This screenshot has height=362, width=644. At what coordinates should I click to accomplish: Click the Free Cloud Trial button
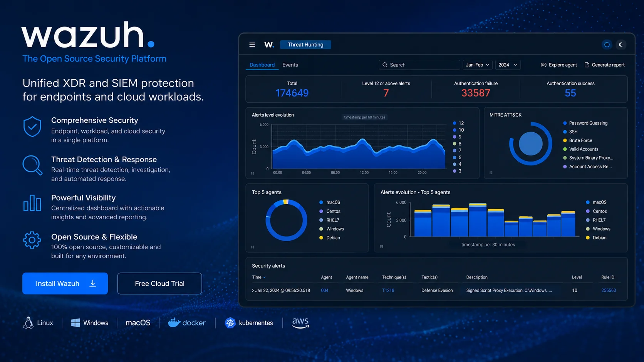tap(159, 284)
